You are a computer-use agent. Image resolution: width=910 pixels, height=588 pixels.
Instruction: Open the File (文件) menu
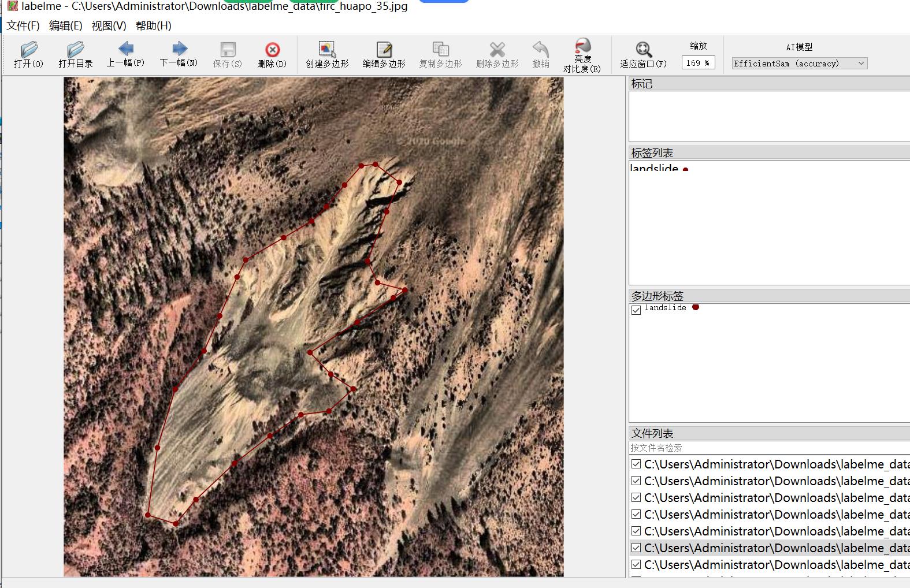(x=23, y=25)
